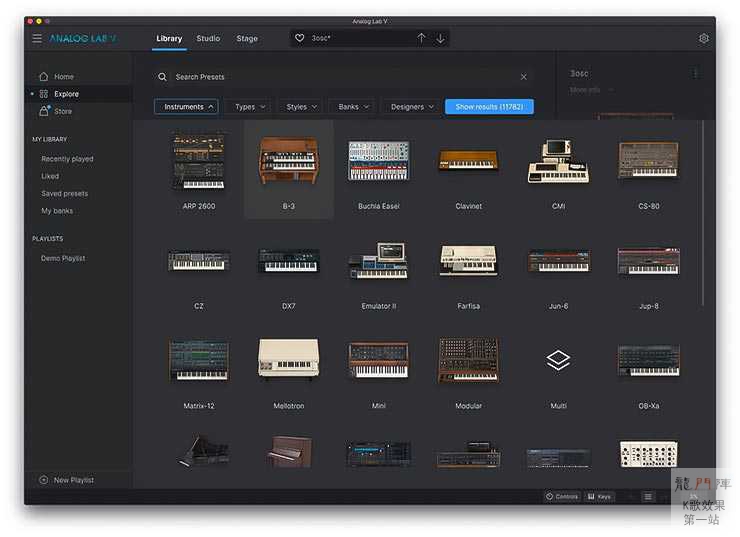740x537 pixels.
Task: Expand the Banks filter dropdown
Action: pos(353,107)
